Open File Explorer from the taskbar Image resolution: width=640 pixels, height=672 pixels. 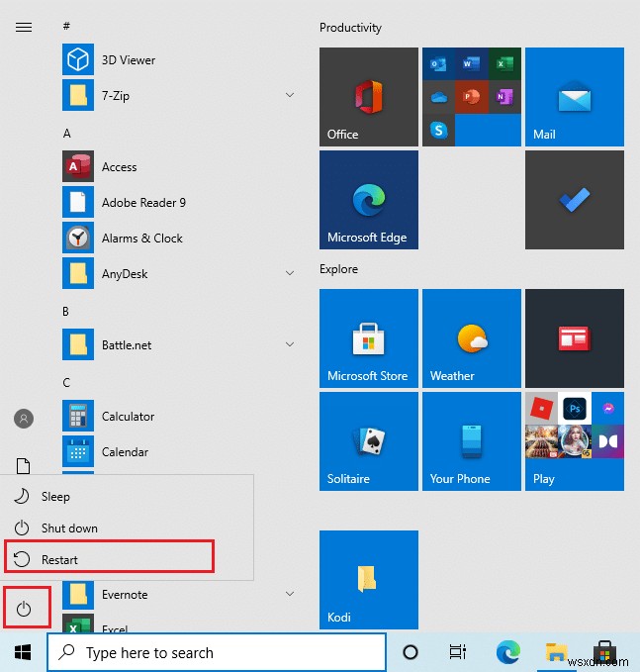(x=556, y=652)
